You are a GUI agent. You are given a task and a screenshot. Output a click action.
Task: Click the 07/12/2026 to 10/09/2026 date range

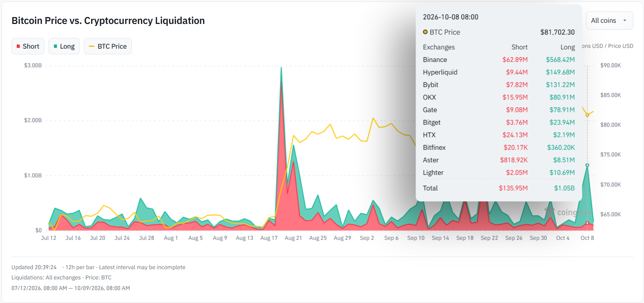71,288
